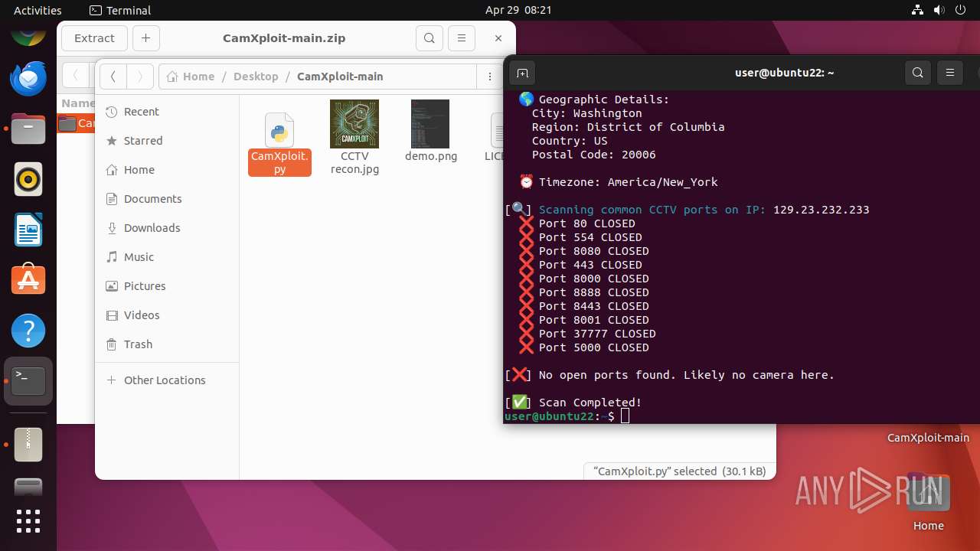Click search icon in Archive Manager header
Screen dimensions: 980x551
[430, 38]
